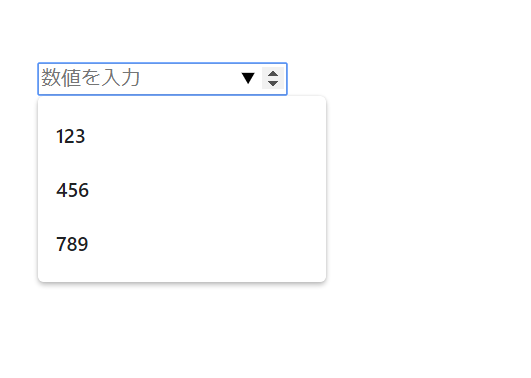Step the number up one increment
Viewport: 531px width, 378px height.
[x=273, y=74]
